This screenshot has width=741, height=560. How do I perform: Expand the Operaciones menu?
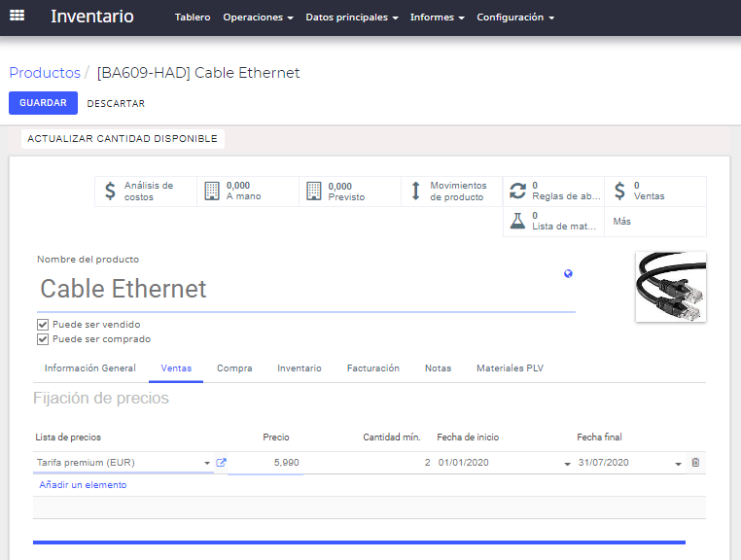coord(258,17)
